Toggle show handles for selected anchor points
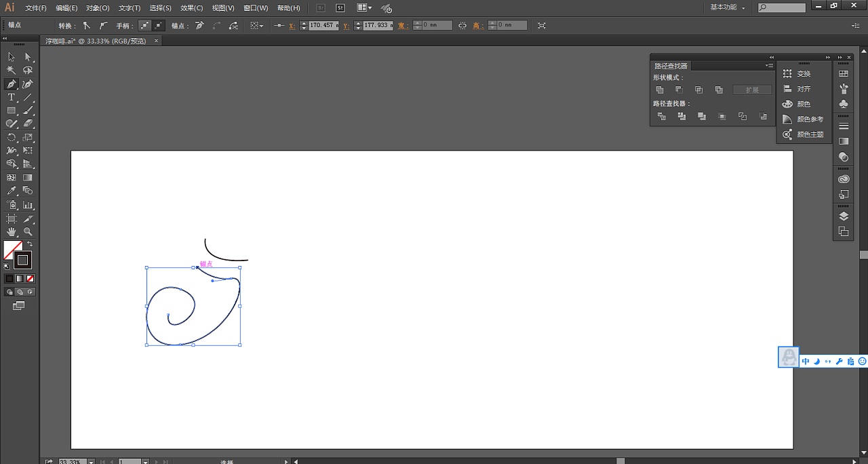868x464 pixels. pos(144,25)
